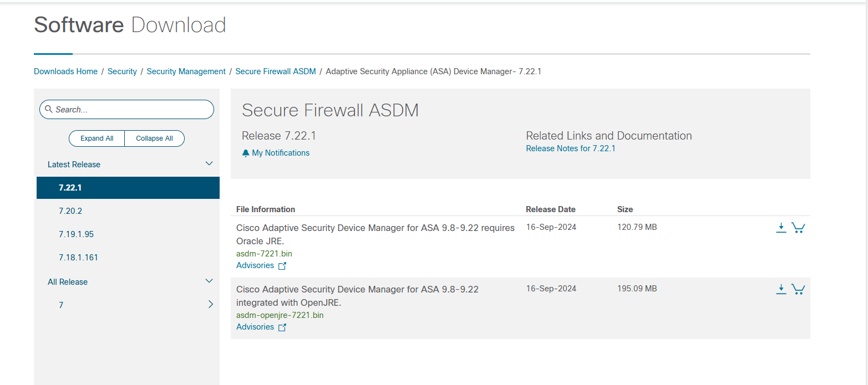Click the Adaptive Security Appliance Device Manager breadcrumb text
This screenshot has height=385, width=868.
click(434, 71)
